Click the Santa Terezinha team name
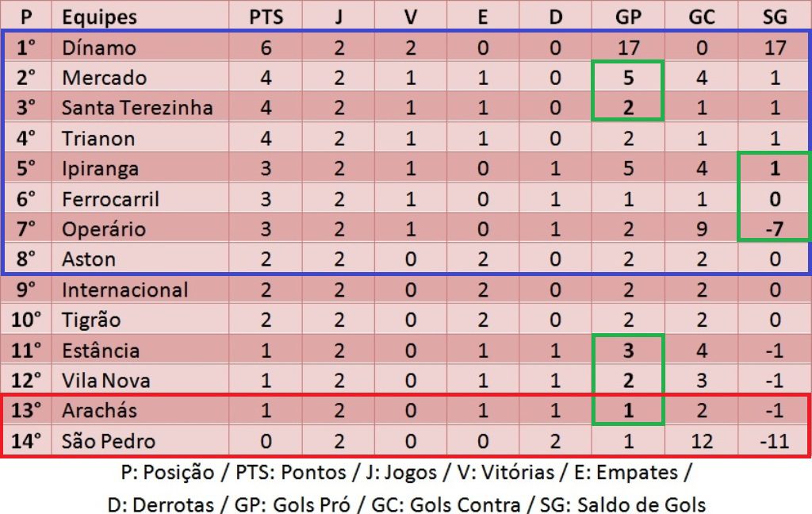Viewport: 812px width, 514px height. pos(137,107)
